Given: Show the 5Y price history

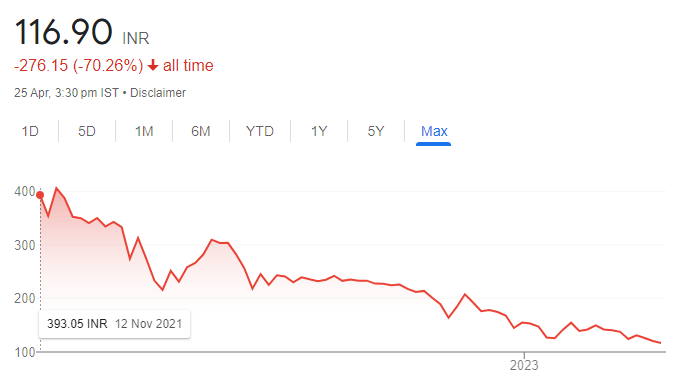Looking at the screenshot, I should point(376,131).
